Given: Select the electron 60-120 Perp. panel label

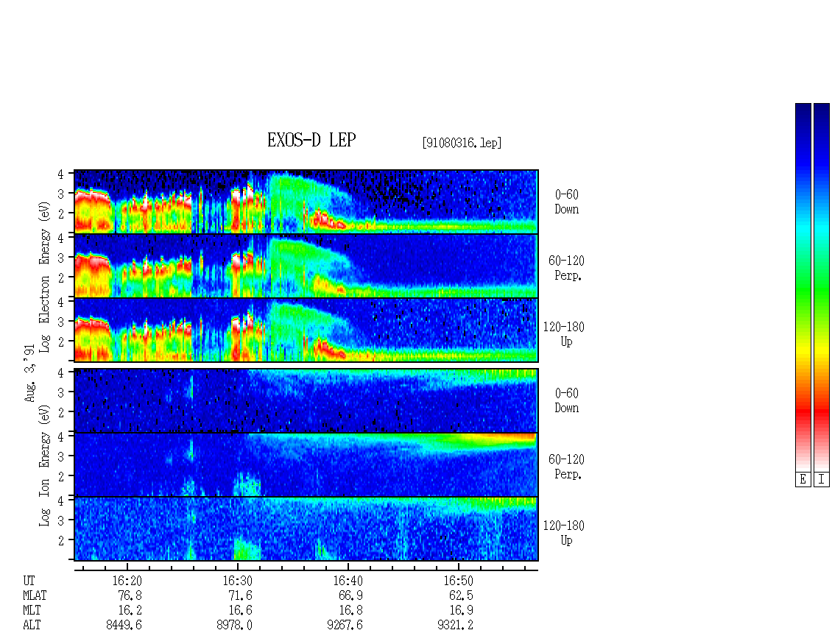Looking at the screenshot, I should [x=566, y=268].
